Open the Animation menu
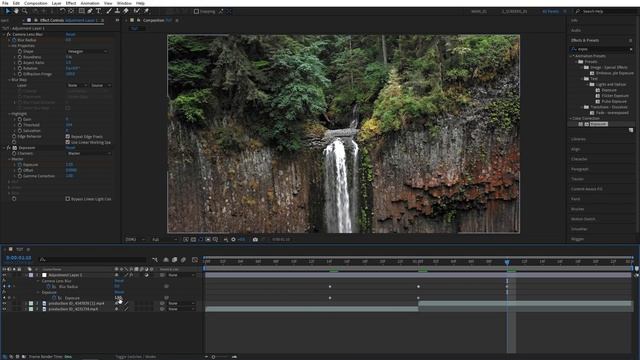Viewport: 640px width, 360px height. [x=90, y=3]
